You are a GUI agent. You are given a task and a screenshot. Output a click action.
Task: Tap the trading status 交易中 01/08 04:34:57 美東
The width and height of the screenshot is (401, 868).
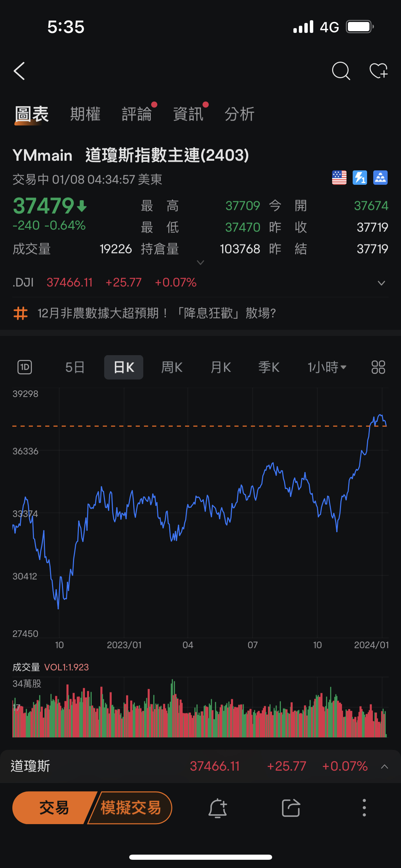click(x=87, y=179)
